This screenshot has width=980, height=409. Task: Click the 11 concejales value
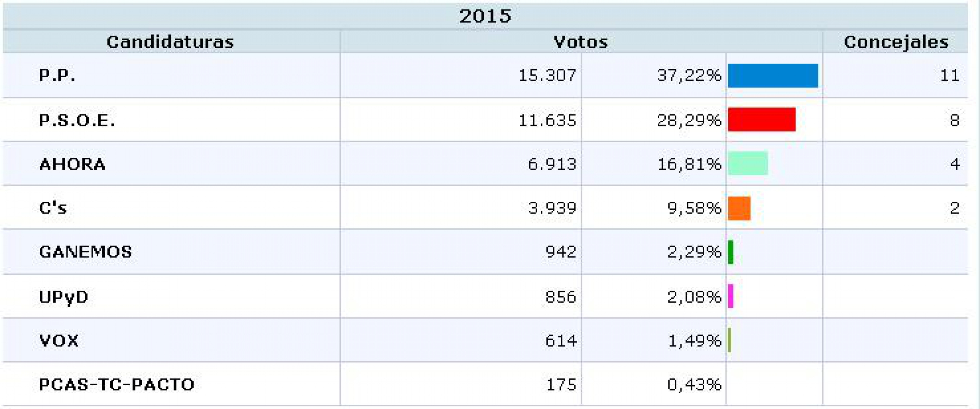(x=950, y=75)
